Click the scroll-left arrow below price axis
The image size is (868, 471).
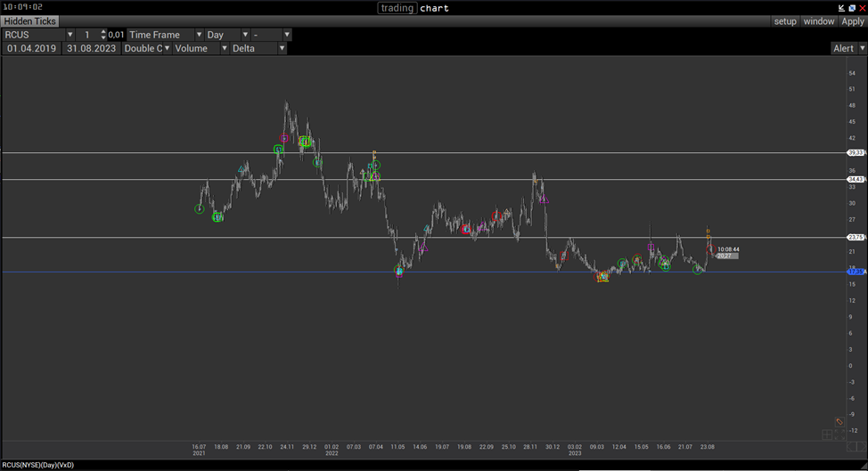point(851,447)
